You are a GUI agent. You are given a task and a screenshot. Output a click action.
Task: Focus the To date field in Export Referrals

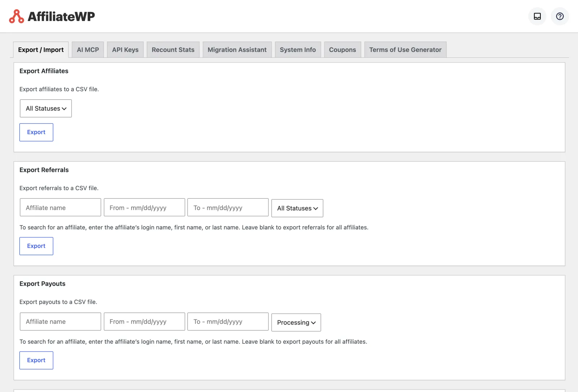click(x=228, y=207)
